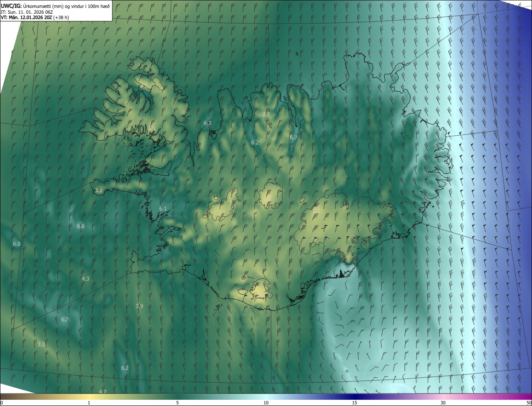Click the 50 tick label on the colorbar
The width and height of the screenshot is (532, 406).
coord(529,403)
